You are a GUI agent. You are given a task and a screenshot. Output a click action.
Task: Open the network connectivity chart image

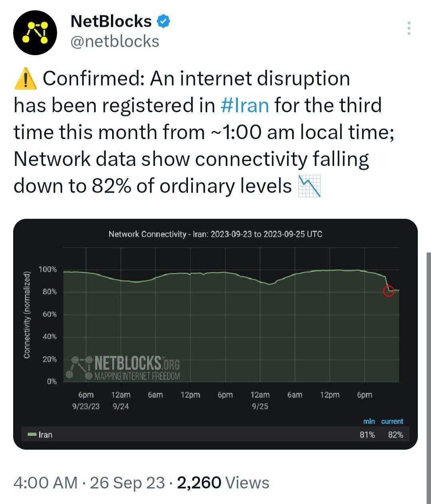215,334
